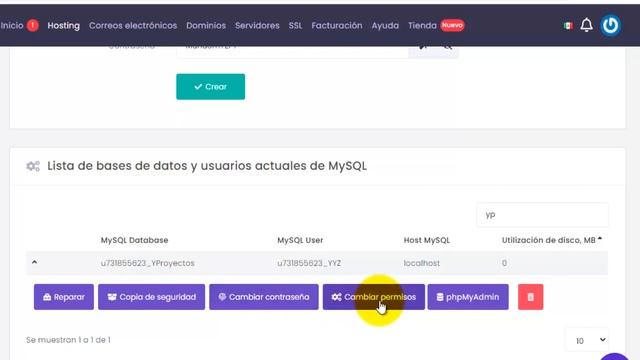Open the Hosting menu
The width and height of the screenshot is (640, 360).
[x=63, y=25]
